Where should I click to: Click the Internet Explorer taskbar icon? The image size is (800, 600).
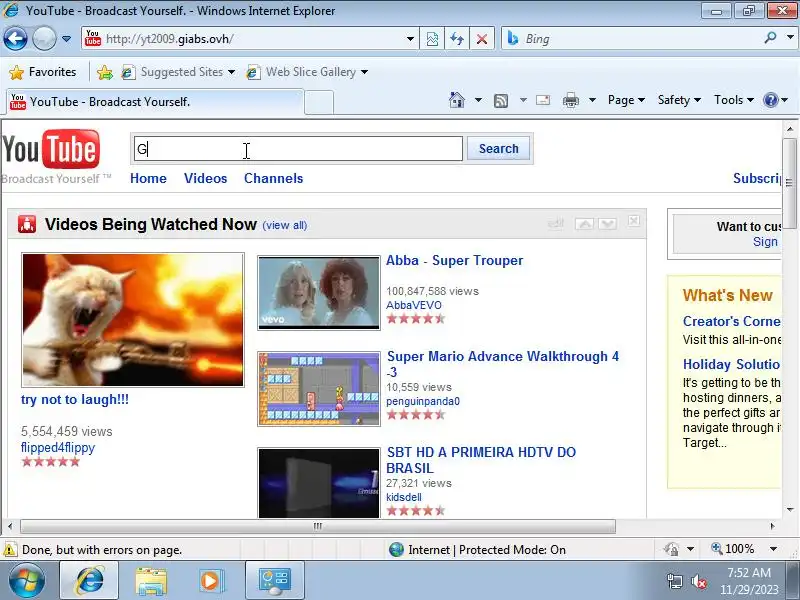pos(90,580)
